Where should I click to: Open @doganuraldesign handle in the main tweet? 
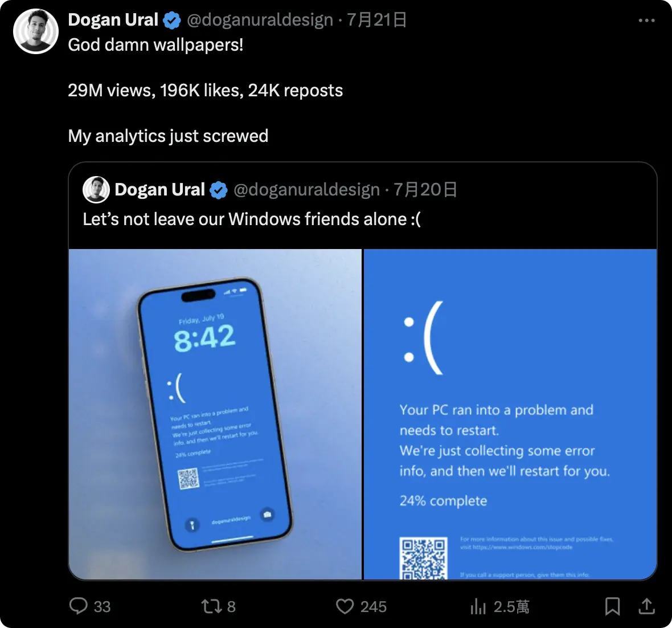[x=260, y=20]
